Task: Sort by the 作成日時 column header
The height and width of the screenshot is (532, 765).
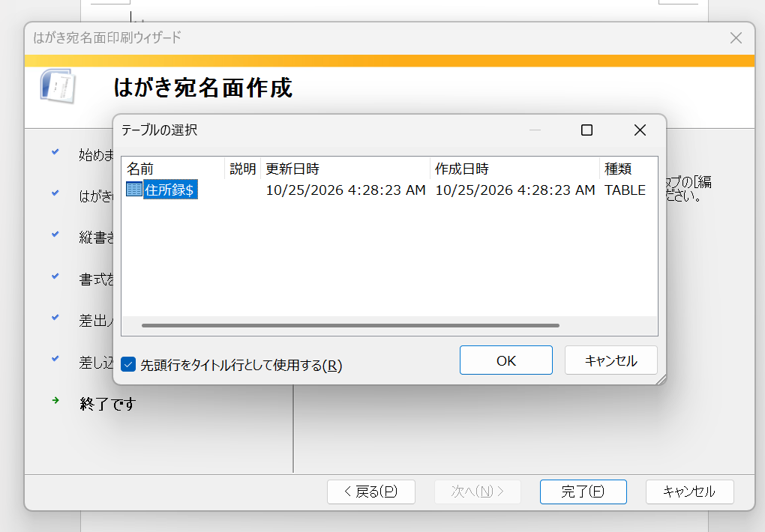Action: (x=514, y=169)
